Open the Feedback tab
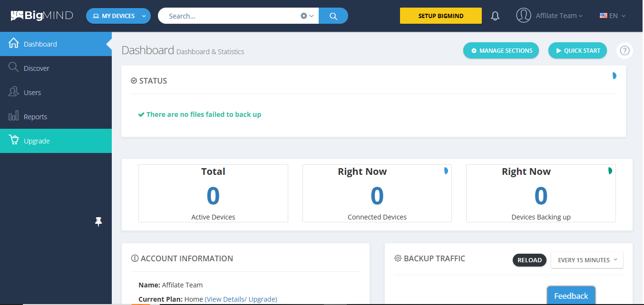The height and width of the screenshot is (305, 644). 571,295
